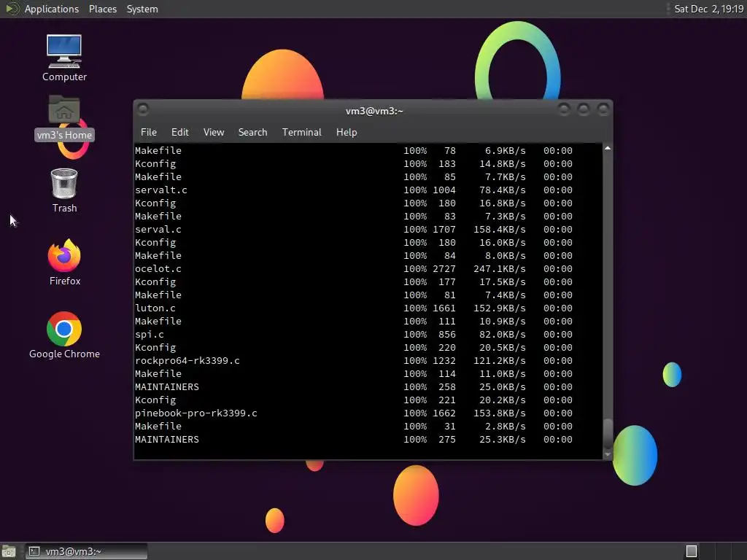The height and width of the screenshot is (560, 747).
Task: Launch Google Chrome from the desktop
Action: coord(64,335)
